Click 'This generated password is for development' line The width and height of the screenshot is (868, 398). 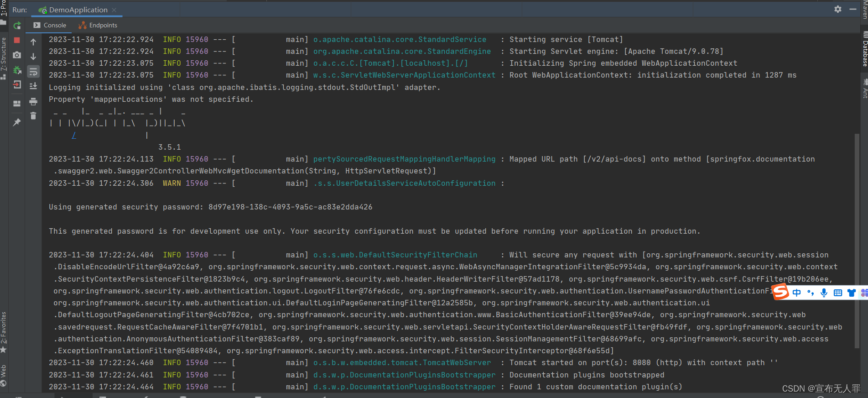[x=374, y=231]
